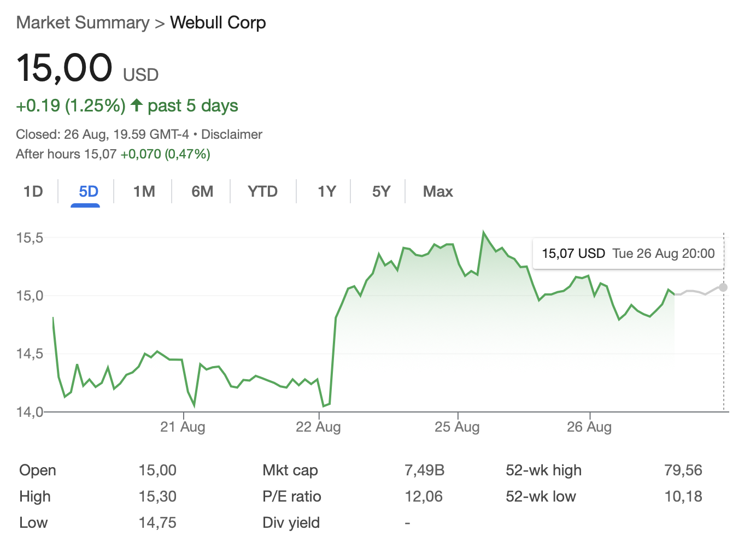Switch chart to 6M range
This screenshot has width=756, height=542.
[202, 191]
